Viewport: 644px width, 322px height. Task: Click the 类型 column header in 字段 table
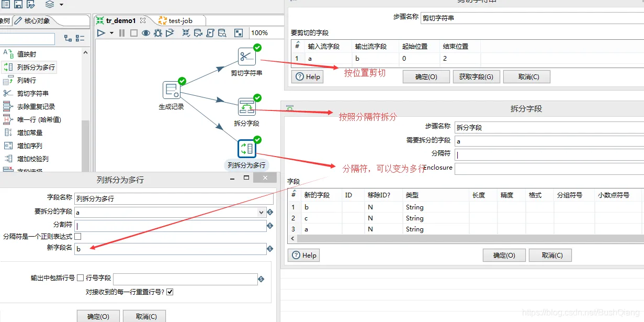(435, 195)
